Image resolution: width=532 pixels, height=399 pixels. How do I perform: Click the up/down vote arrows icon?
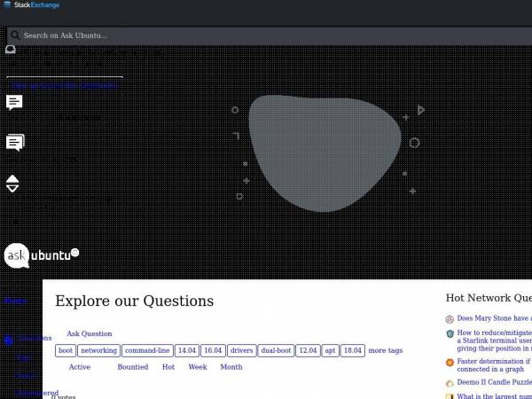[x=12, y=184]
